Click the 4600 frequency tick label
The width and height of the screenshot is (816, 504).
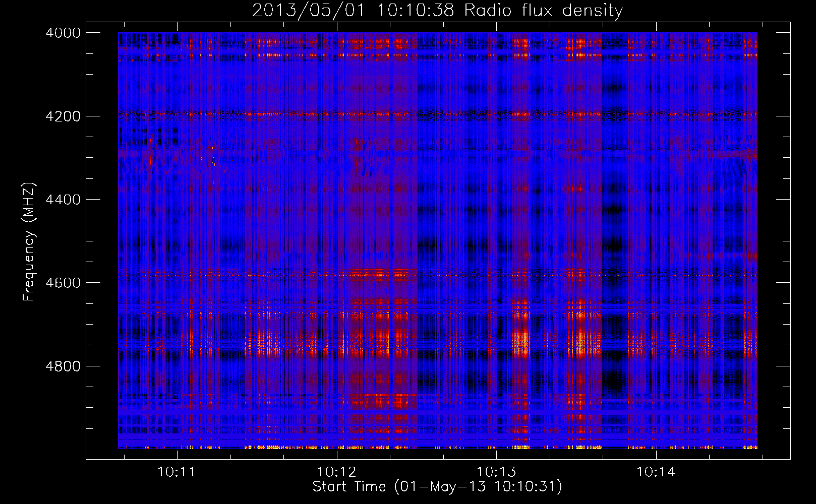pos(63,283)
